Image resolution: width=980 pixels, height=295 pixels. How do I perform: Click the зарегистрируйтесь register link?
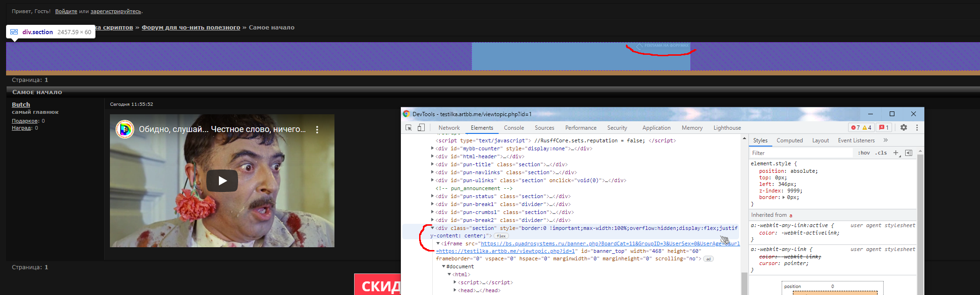tap(116, 11)
